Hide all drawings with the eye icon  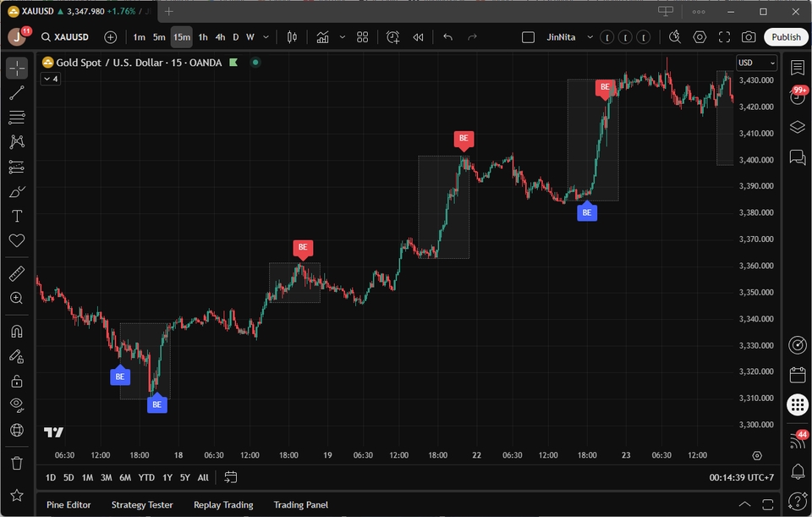click(17, 404)
